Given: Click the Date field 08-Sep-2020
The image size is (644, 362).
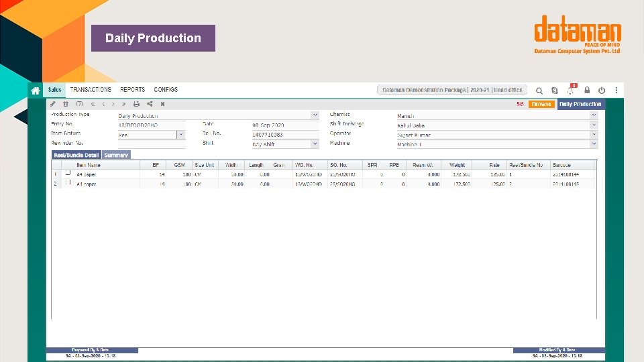Looking at the screenshot, I should point(286,125).
